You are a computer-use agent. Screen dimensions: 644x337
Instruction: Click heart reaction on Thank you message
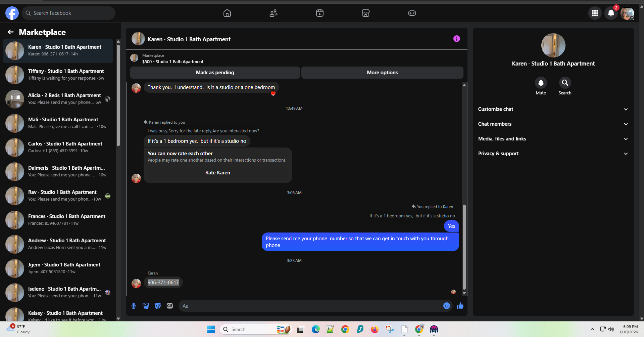[x=273, y=94]
